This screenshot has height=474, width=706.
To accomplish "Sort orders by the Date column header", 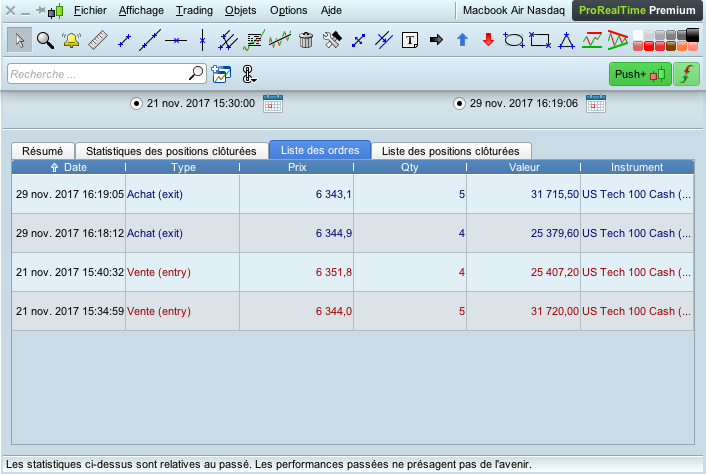I will 68,167.
